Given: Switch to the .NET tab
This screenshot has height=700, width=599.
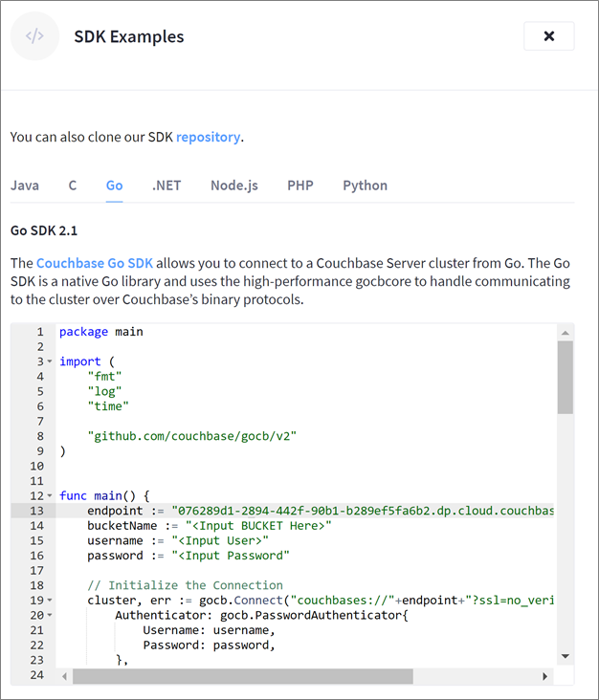Looking at the screenshot, I should 166,186.
